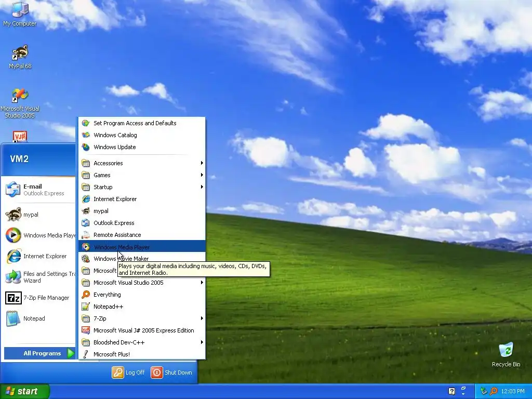This screenshot has width=532, height=399.
Task: Click the start button
Action: tap(25, 391)
